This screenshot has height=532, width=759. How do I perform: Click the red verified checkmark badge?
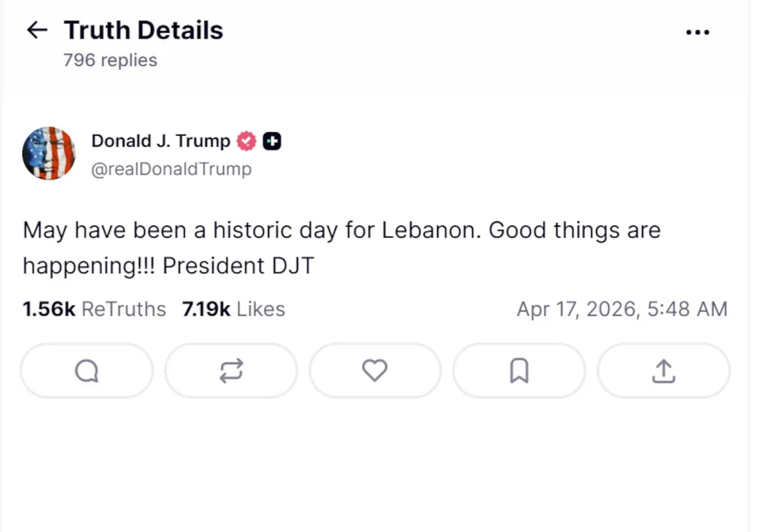coord(247,141)
